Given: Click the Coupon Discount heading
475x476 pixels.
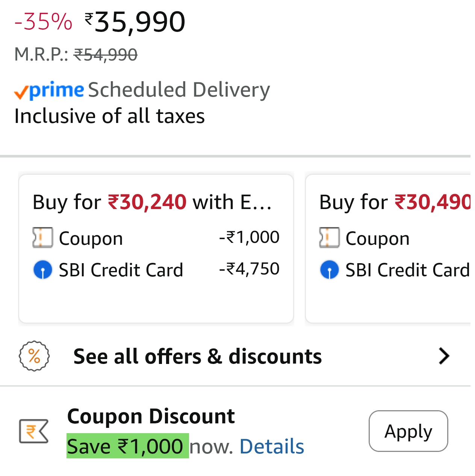Looking at the screenshot, I should pyautogui.click(x=151, y=417).
